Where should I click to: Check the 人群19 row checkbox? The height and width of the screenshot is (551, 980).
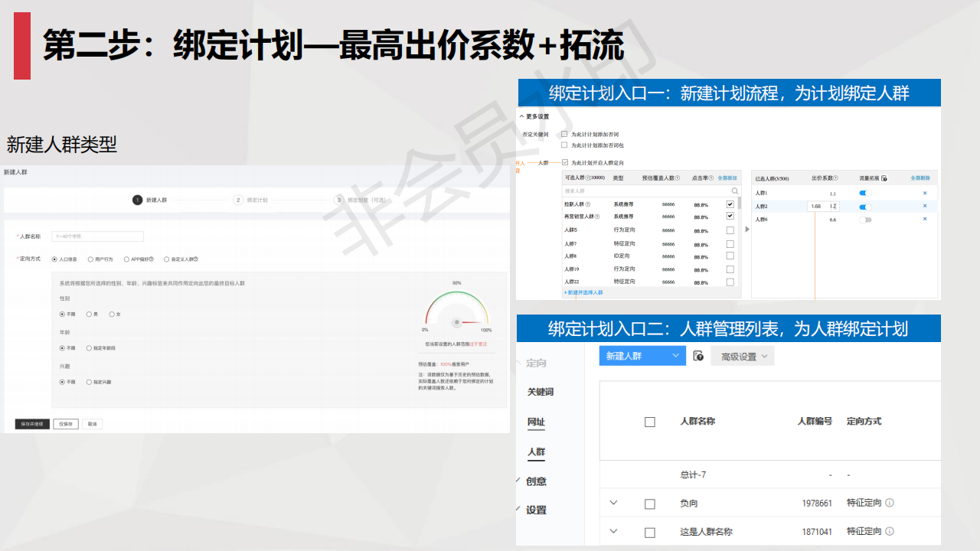tap(730, 269)
